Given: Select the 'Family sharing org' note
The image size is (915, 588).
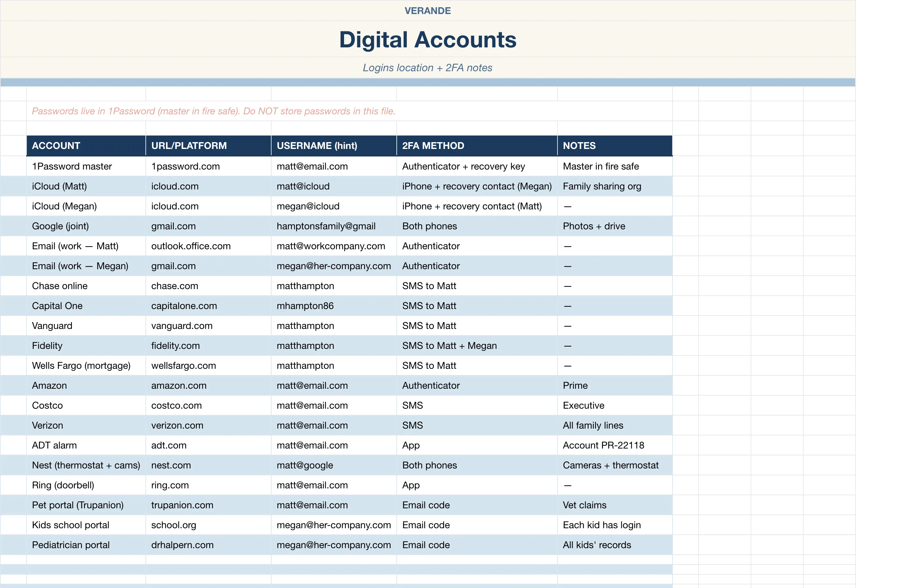Looking at the screenshot, I should [615, 186].
